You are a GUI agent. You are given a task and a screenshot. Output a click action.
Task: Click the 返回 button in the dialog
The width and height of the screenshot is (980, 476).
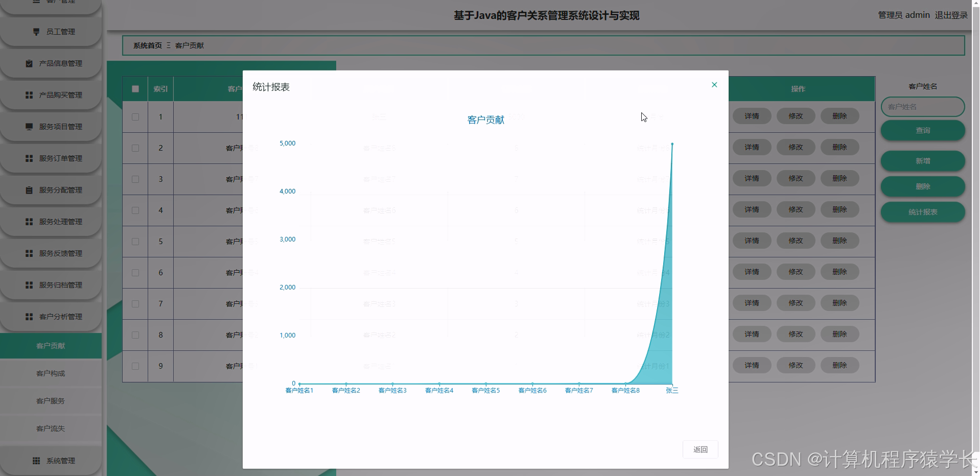(700, 449)
